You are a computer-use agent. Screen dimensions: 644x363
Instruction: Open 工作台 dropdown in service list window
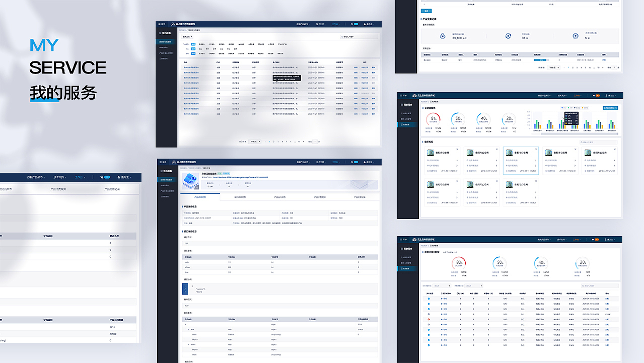pos(336,24)
